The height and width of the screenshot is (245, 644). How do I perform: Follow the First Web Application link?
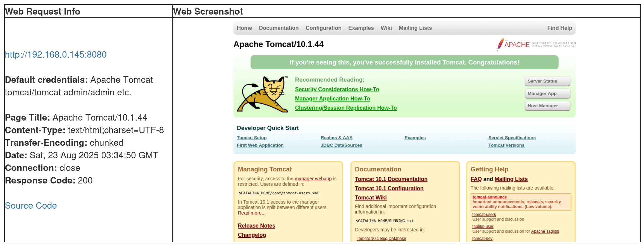tap(260, 145)
